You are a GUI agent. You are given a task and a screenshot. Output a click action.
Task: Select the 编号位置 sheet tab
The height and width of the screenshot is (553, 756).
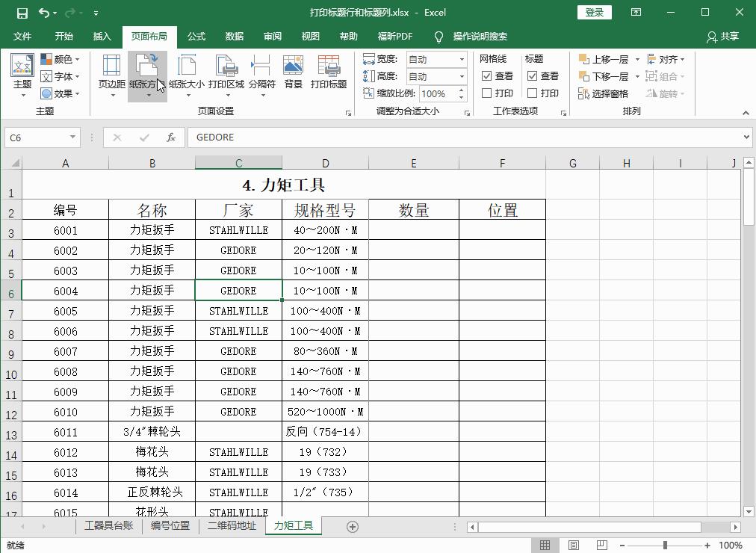pos(169,526)
